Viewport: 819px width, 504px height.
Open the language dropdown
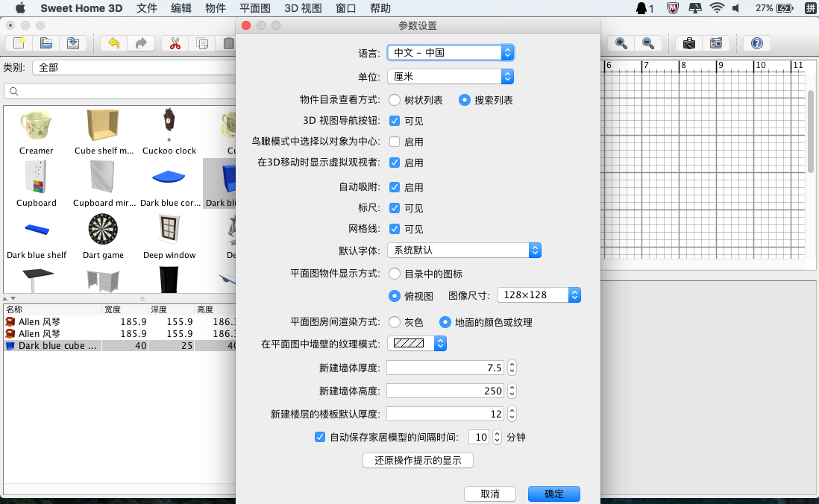pos(450,52)
